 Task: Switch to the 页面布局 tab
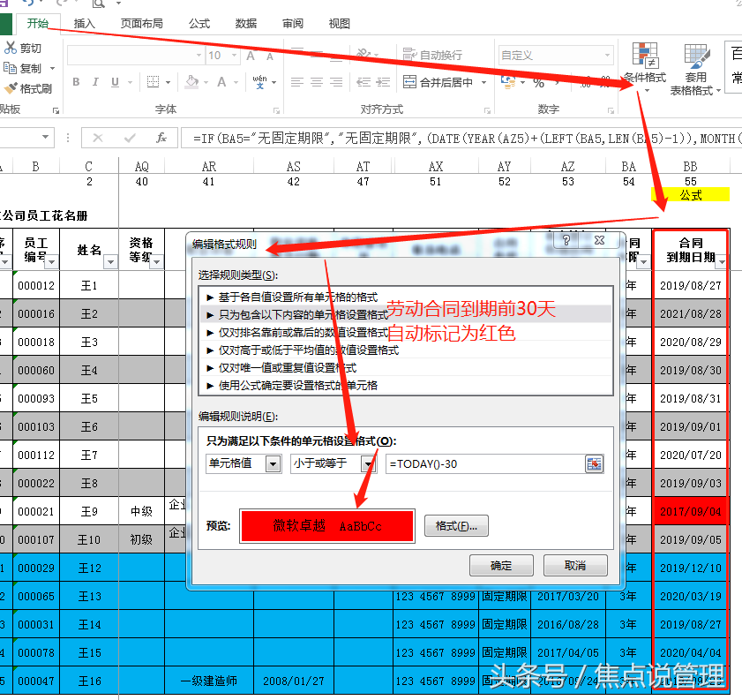point(141,23)
